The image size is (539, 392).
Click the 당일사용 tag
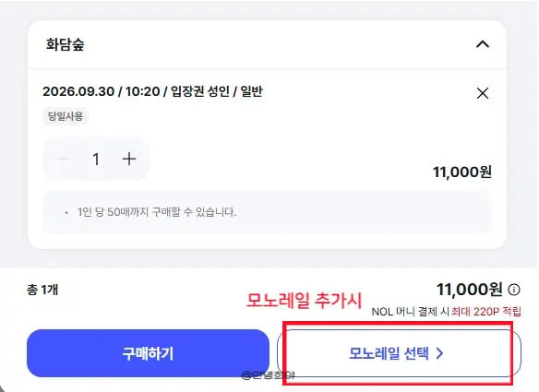(66, 116)
